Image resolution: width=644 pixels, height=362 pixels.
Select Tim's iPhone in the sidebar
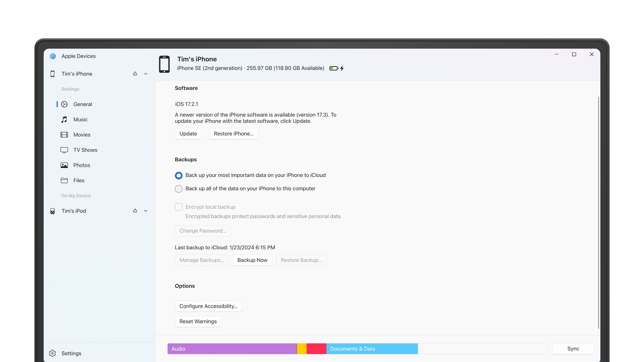point(77,73)
